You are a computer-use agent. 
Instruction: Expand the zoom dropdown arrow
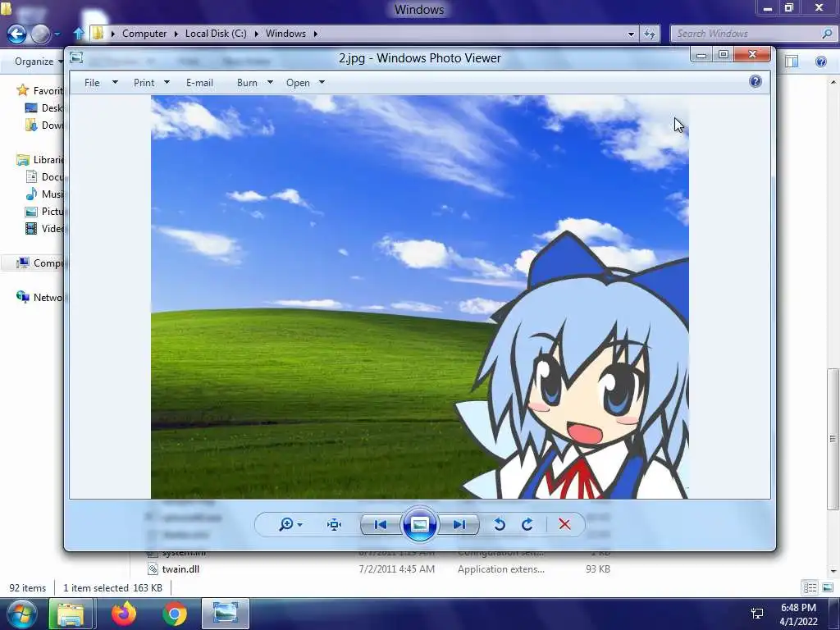(x=300, y=525)
